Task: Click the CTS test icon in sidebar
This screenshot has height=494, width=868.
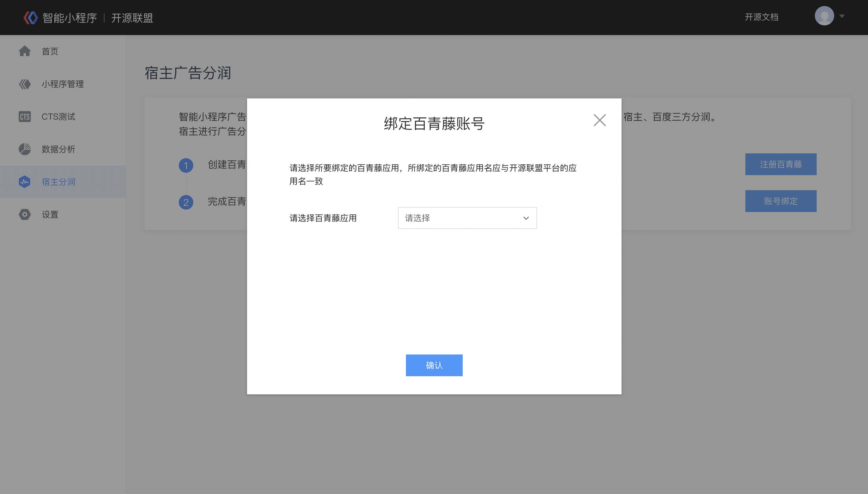Action: [25, 117]
